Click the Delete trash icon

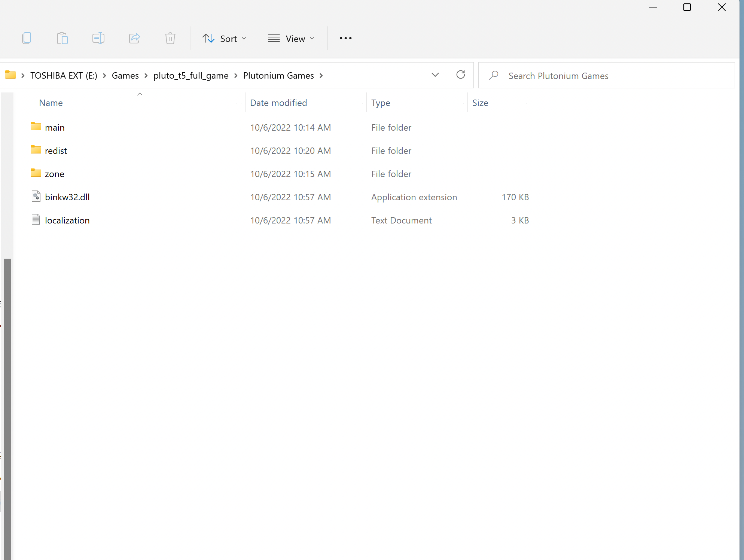click(170, 38)
